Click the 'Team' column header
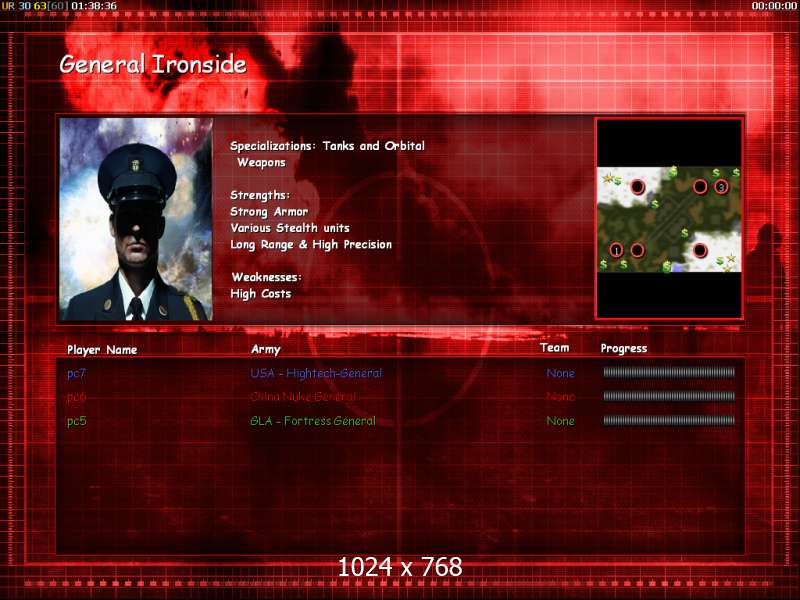 555,347
